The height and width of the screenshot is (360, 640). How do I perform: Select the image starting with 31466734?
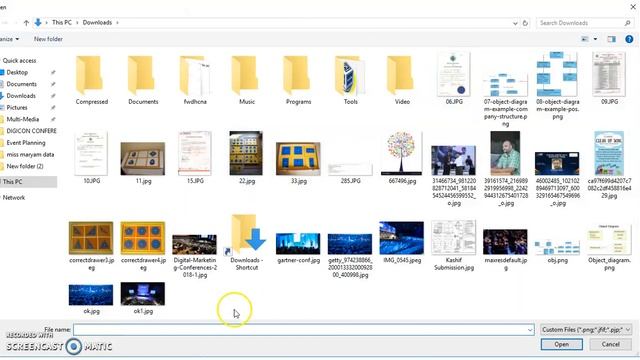pos(454,176)
